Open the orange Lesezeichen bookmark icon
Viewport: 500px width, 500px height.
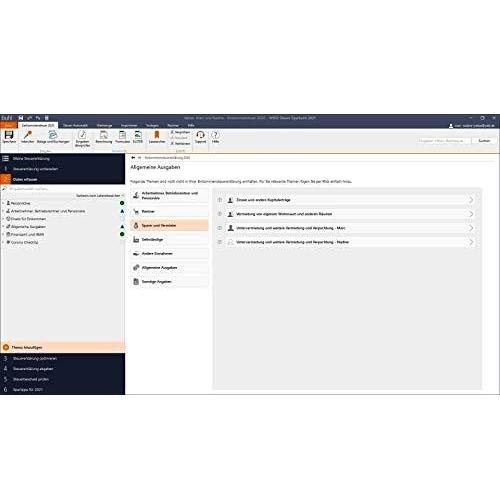click(x=157, y=135)
